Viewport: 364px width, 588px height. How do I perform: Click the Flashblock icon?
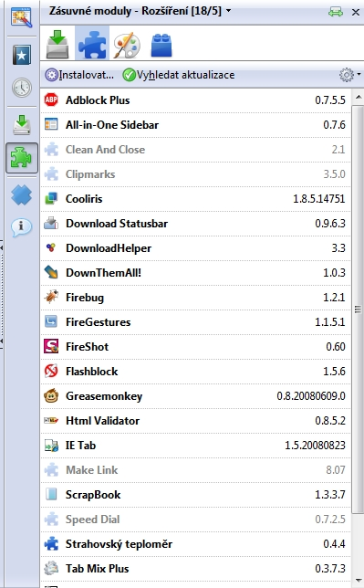point(51,371)
